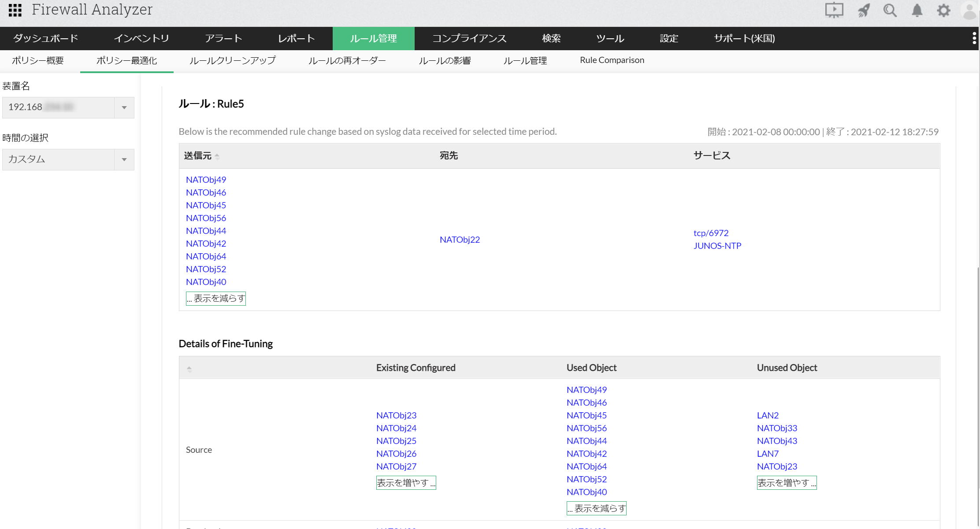This screenshot has height=529, width=980.
Task: Open search with magnifier icon
Action: (x=890, y=10)
